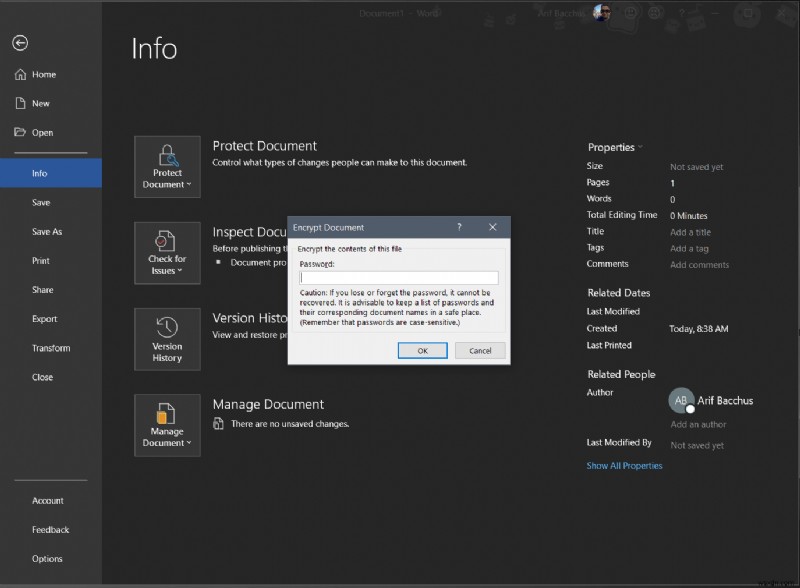Expand the Properties dropdown
This screenshot has height=588, width=800.
[615, 148]
